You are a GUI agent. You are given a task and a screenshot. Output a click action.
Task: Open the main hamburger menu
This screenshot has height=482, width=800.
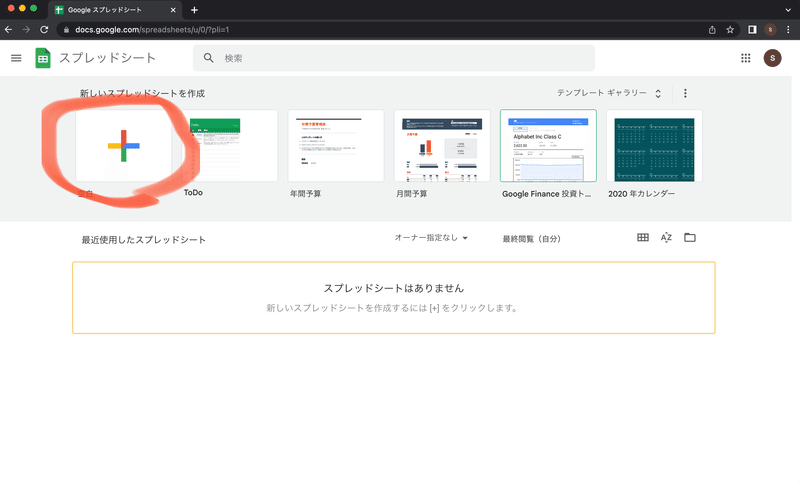16,58
